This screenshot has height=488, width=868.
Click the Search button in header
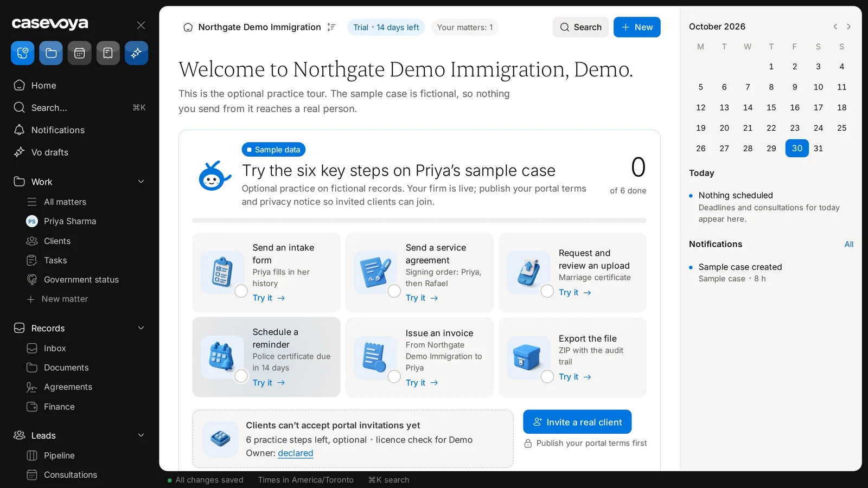[581, 27]
